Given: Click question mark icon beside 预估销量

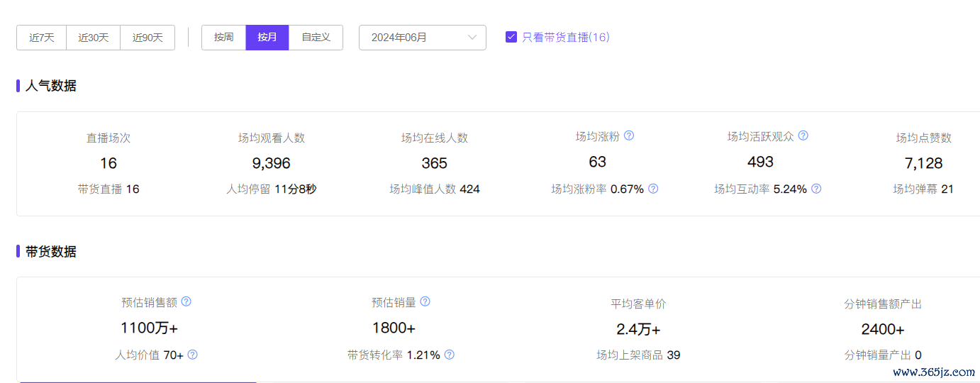Looking at the screenshot, I should click(425, 301).
